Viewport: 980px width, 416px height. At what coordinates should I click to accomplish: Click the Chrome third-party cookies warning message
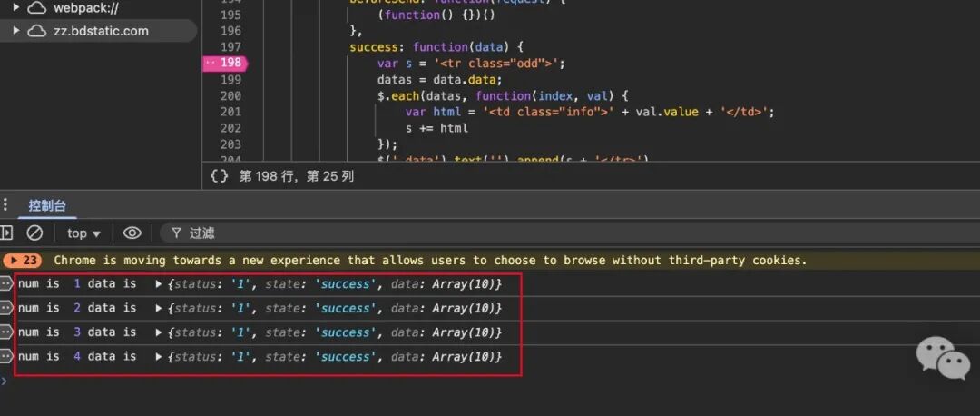tap(431, 261)
